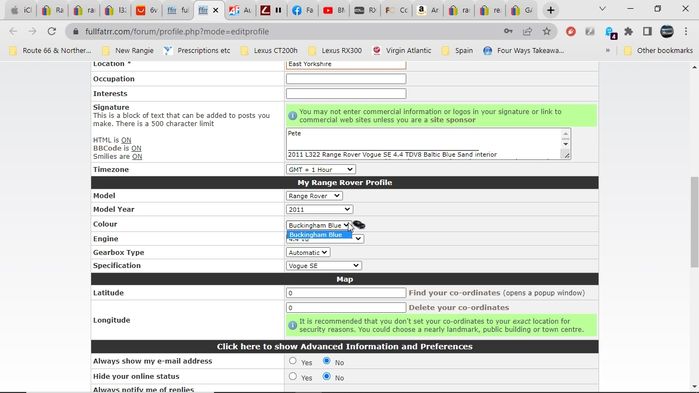Screen dimensions: 699x393
Task: Focus the Interests text field
Action: click(x=346, y=94)
